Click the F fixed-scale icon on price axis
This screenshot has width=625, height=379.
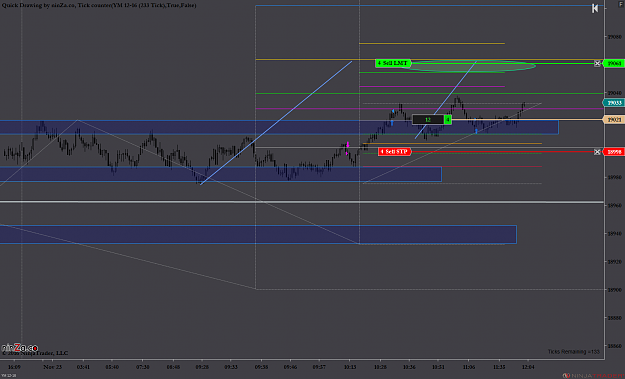[620, 3]
